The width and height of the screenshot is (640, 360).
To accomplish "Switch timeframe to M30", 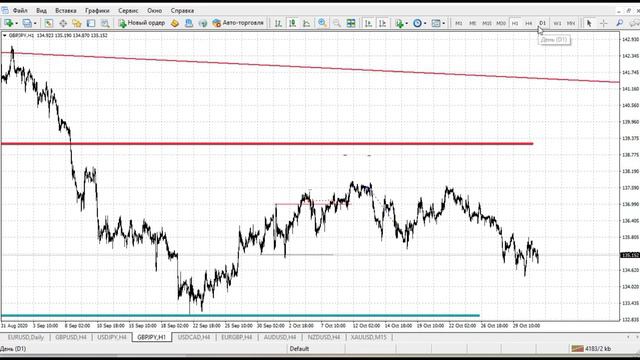I will pos(501,23).
